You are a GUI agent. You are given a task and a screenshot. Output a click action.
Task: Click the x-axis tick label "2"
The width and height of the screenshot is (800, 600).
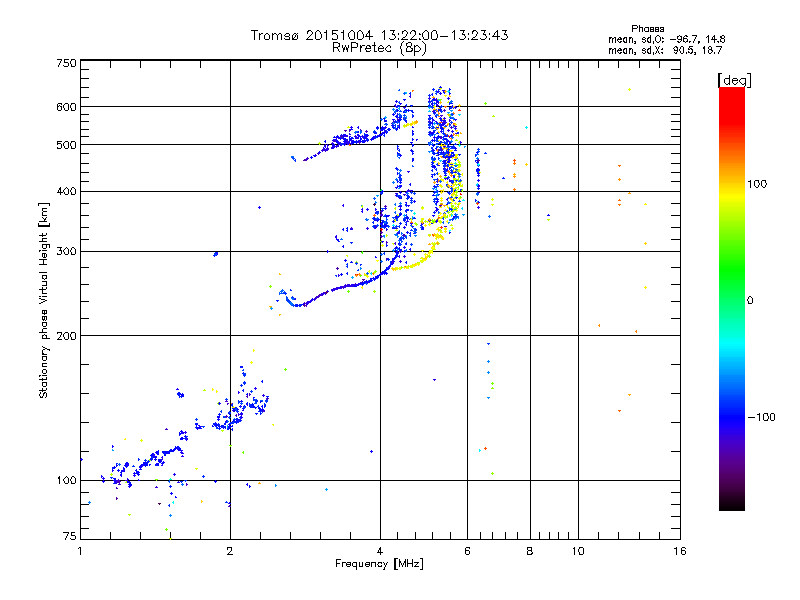pyautogui.click(x=230, y=551)
